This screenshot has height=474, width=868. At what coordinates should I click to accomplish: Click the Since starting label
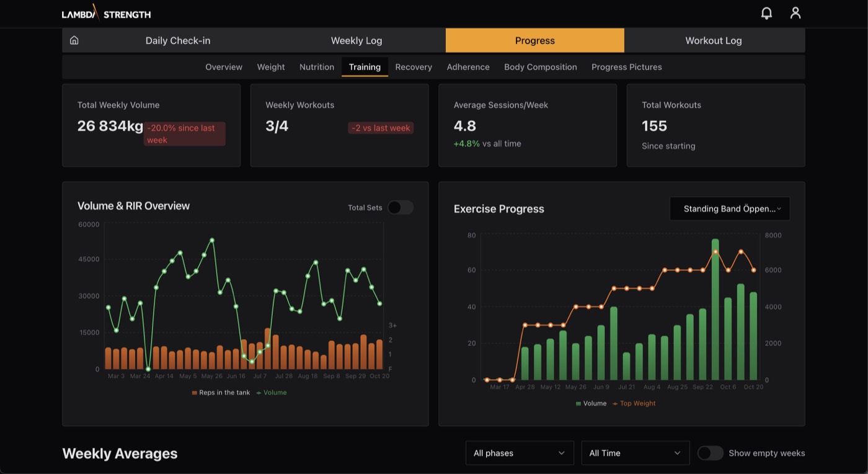point(668,146)
